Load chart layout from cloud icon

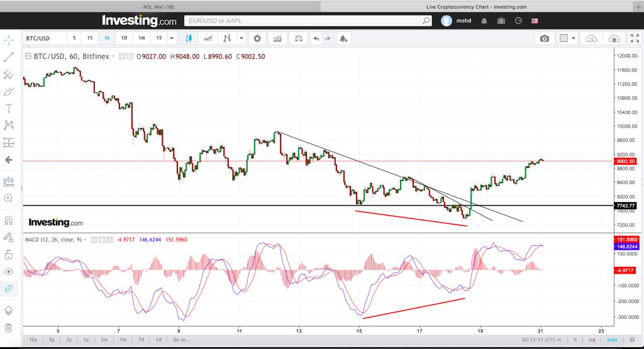pos(591,38)
